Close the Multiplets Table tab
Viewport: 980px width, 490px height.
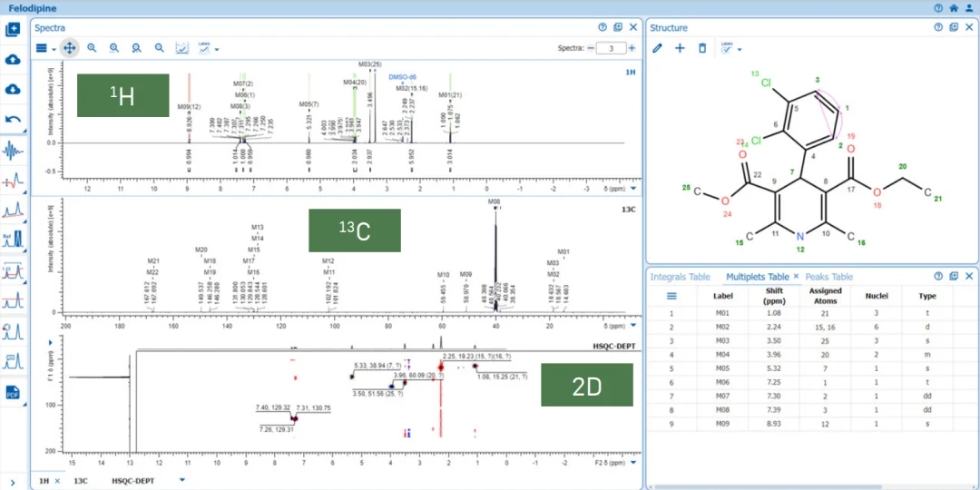(x=797, y=276)
